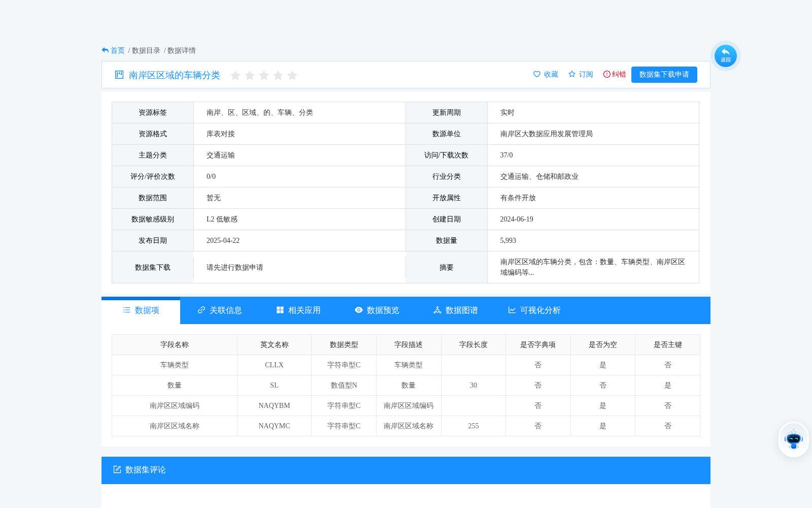Click the CLLX English name cell
The width and height of the screenshot is (812, 508).
click(x=274, y=365)
